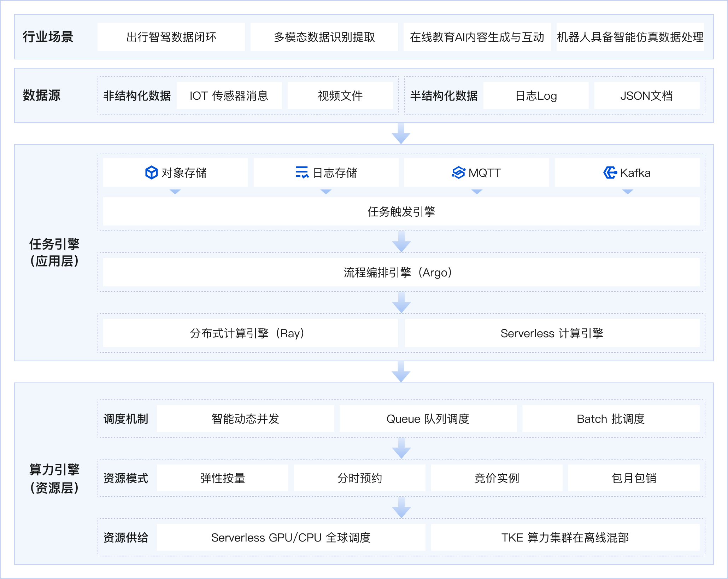The width and height of the screenshot is (728, 579).
Task: Click the 日志存储 lines icon
Action: click(x=302, y=172)
